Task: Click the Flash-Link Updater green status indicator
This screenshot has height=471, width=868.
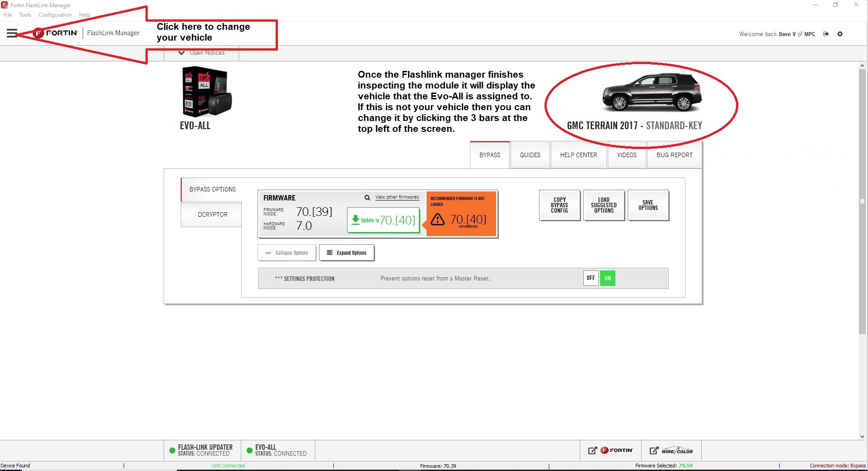Action: click(x=172, y=450)
